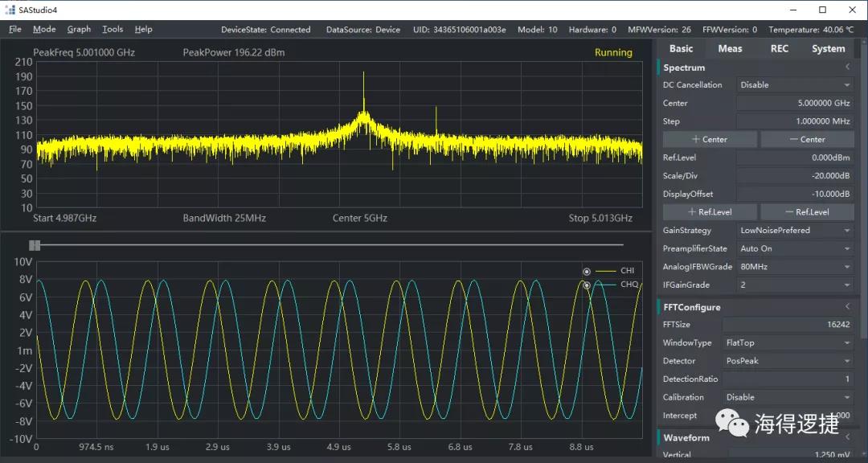Switch to the Meas tab
Viewport: 868px width, 463px height.
[x=730, y=49]
